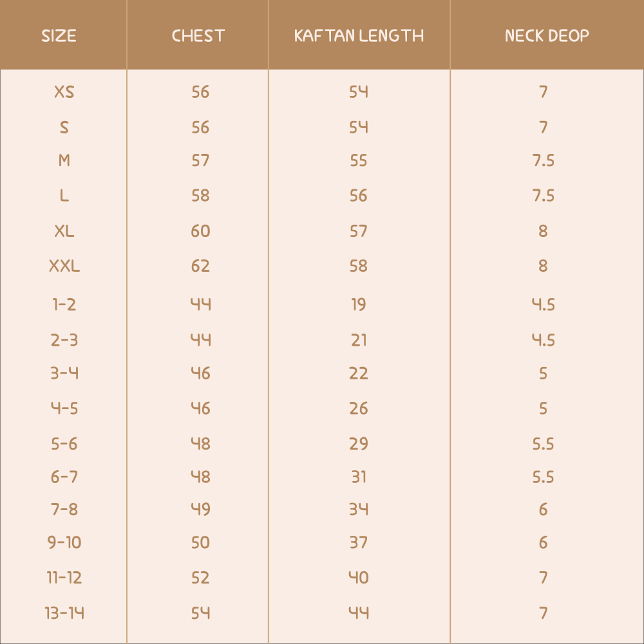Viewport: 644px width, 644px height.
Task: Click chest value 62 in XXL row
Action: pyautogui.click(x=200, y=265)
